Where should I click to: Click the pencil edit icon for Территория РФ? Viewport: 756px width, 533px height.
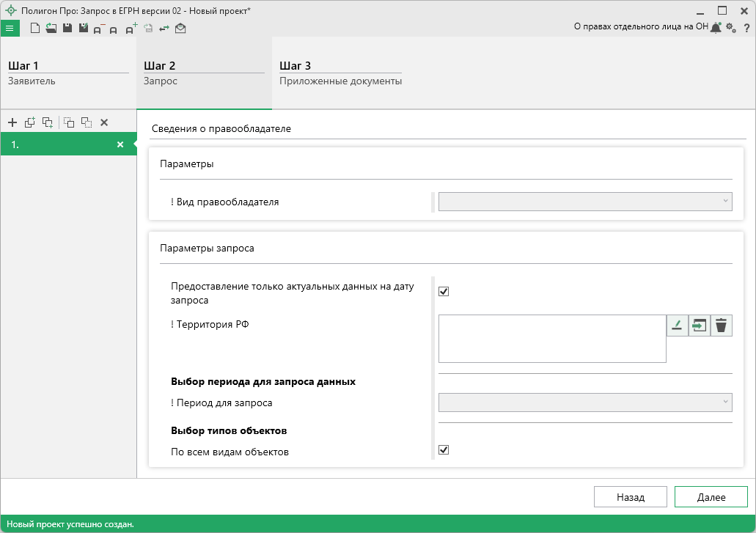tap(677, 326)
